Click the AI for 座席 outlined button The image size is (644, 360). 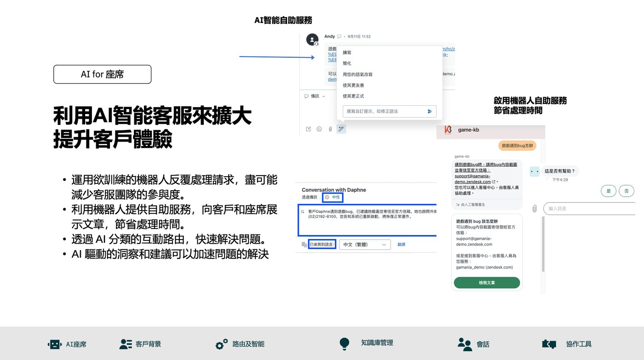[x=102, y=74]
